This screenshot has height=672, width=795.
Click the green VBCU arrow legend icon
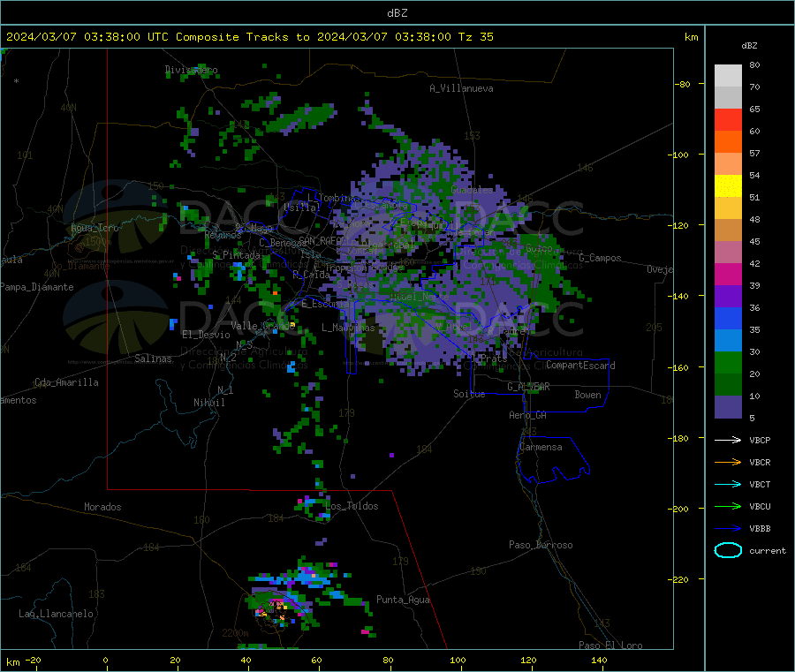tap(728, 506)
